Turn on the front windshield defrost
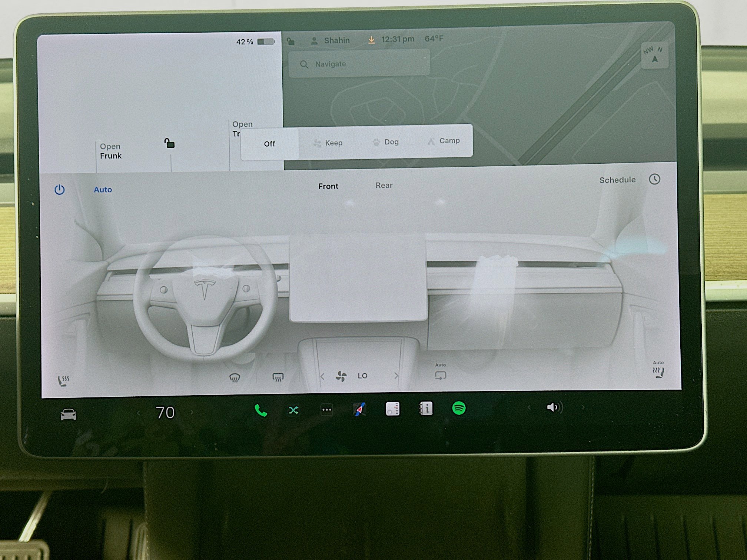 pyautogui.click(x=235, y=378)
